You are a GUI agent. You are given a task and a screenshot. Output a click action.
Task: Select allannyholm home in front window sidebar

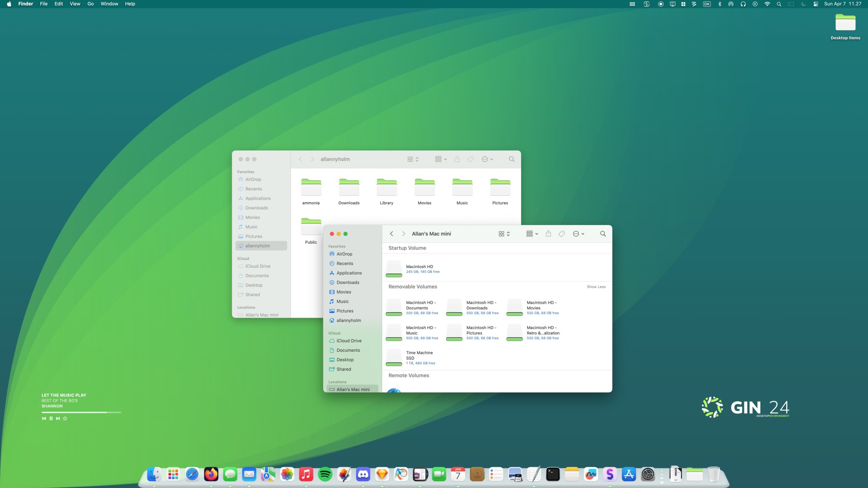click(x=352, y=321)
